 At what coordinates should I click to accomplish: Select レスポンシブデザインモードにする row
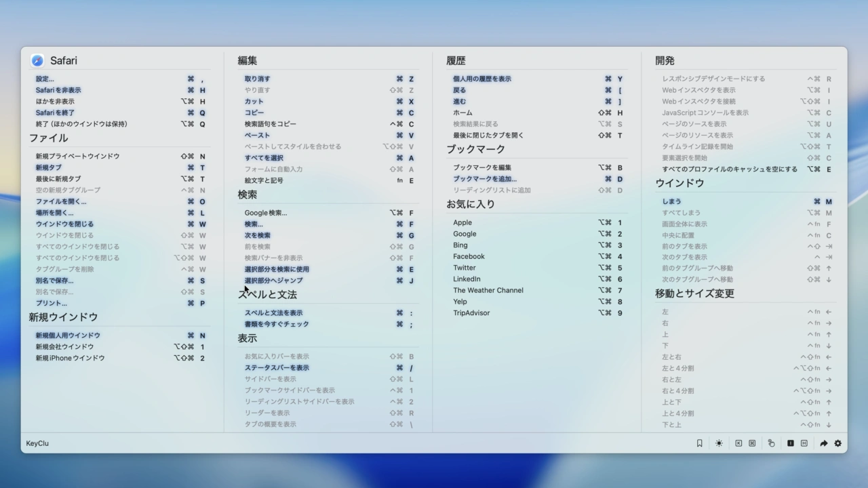(x=747, y=79)
